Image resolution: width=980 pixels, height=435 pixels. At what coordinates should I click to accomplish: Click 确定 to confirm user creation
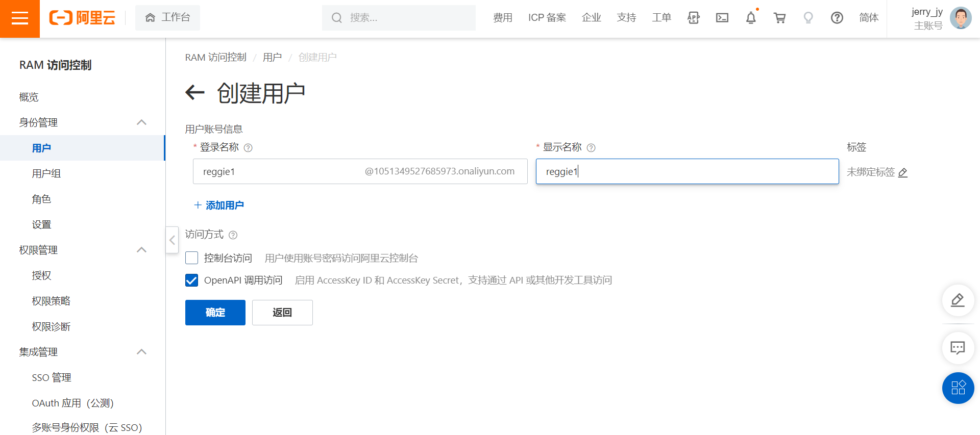[215, 313]
